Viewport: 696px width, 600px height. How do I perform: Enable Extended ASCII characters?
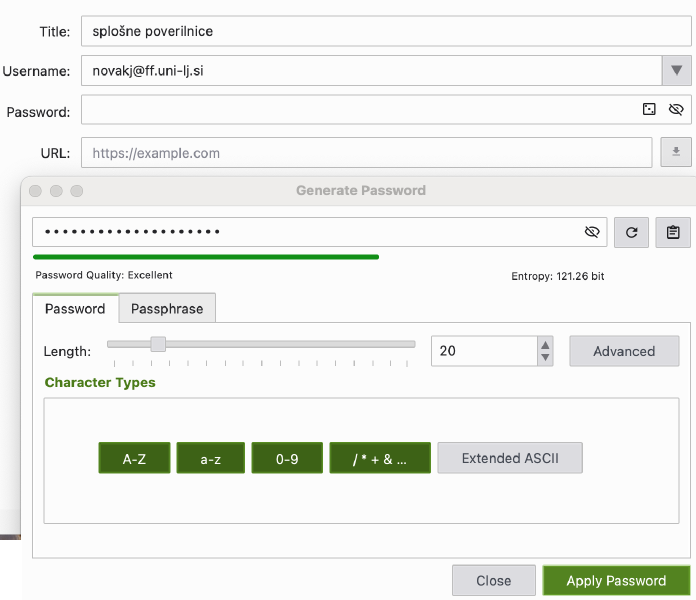point(509,458)
